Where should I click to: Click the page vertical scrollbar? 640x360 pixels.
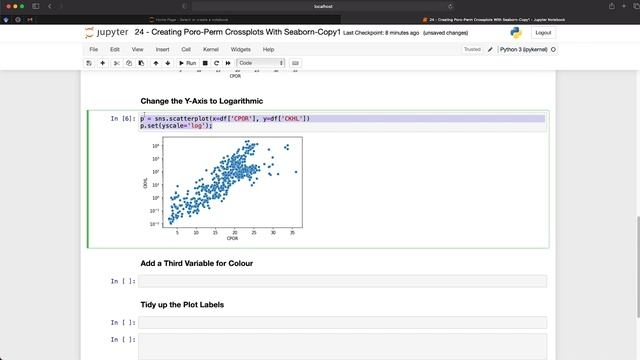(x=638, y=267)
